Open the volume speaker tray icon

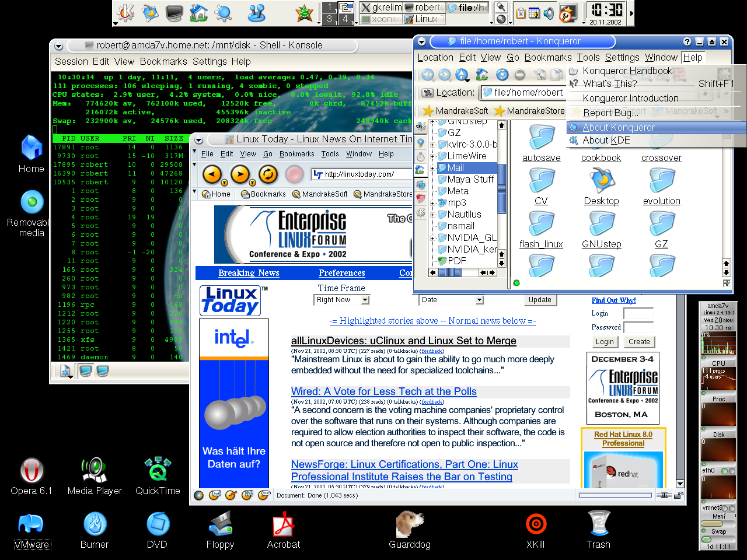tap(549, 13)
